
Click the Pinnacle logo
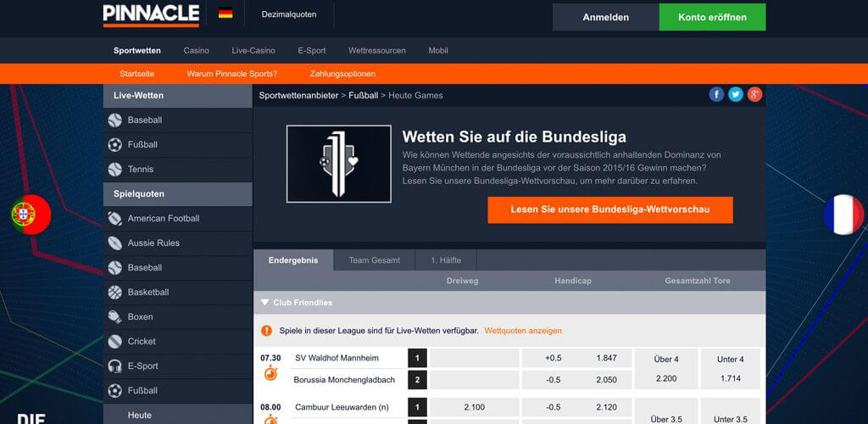tap(151, 15)
